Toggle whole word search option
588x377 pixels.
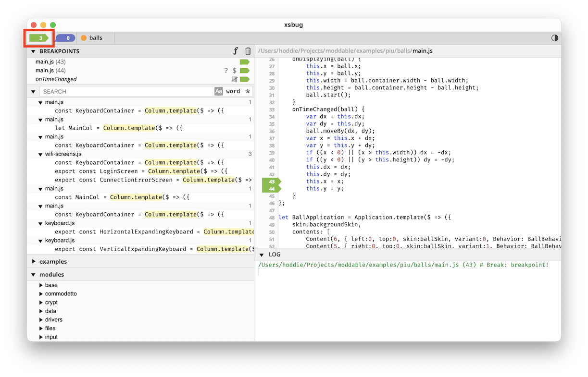coord(233,91)
